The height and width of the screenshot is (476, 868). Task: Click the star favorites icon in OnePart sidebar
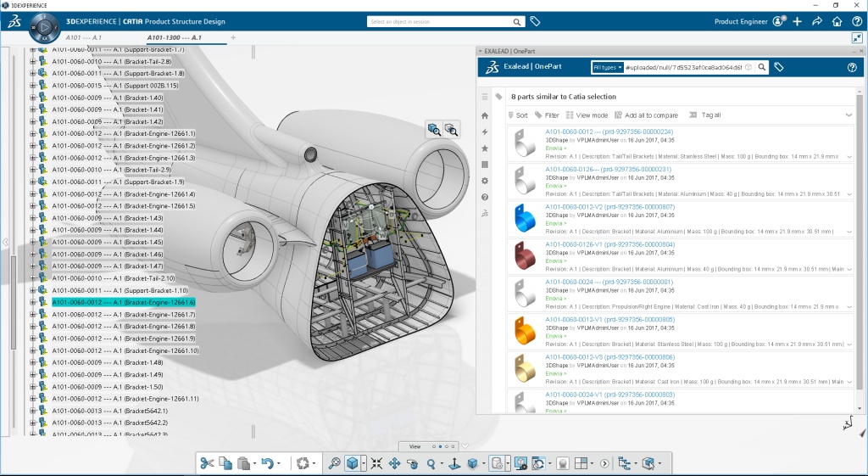(x=485, y=148)
